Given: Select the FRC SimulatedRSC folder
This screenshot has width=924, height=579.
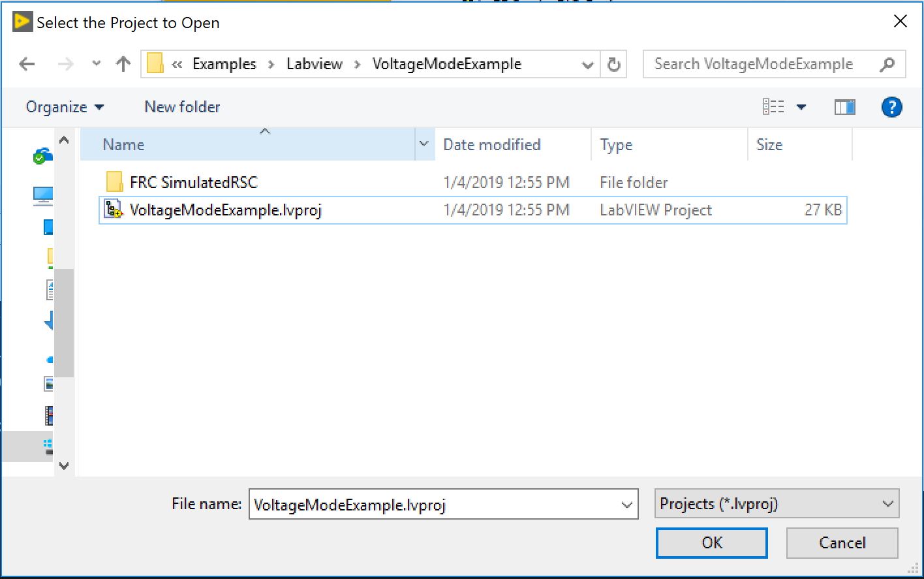Looking at the screenshot, I should tap(473, 182).
